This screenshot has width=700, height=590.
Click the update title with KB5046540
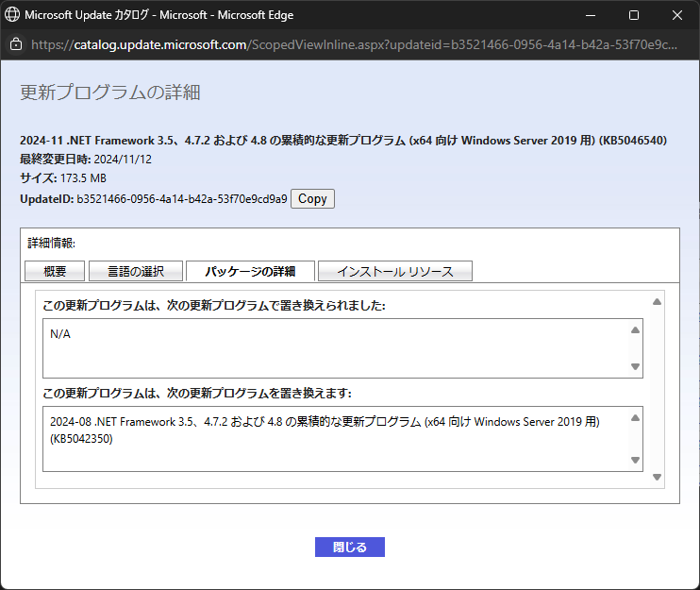click(343, 141)
